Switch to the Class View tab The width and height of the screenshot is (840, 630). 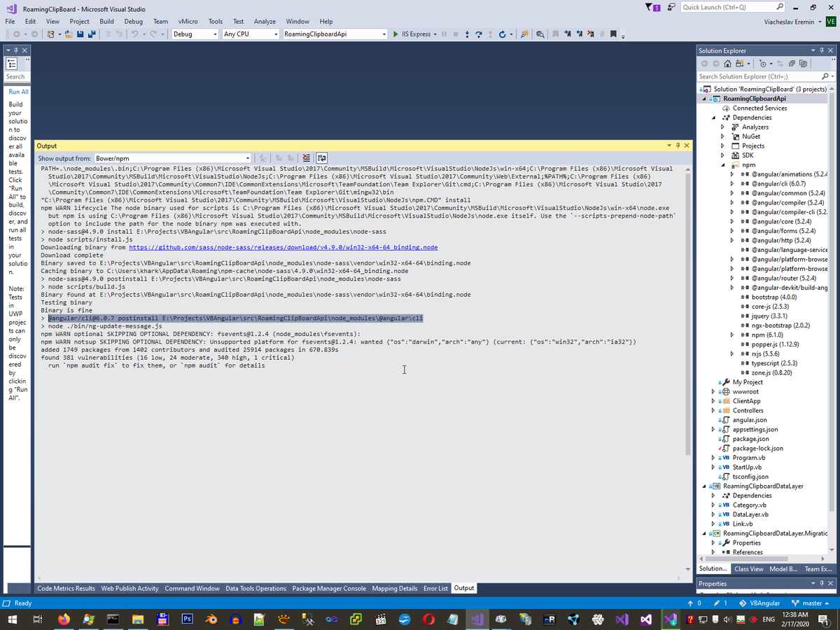pos(749,569)
